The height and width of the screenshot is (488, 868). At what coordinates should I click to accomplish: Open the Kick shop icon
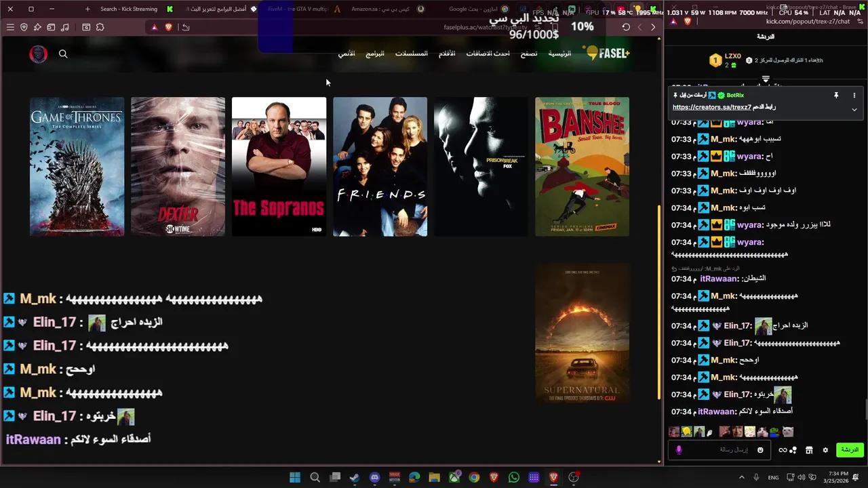pyautogui.click(x=809, y=450)
